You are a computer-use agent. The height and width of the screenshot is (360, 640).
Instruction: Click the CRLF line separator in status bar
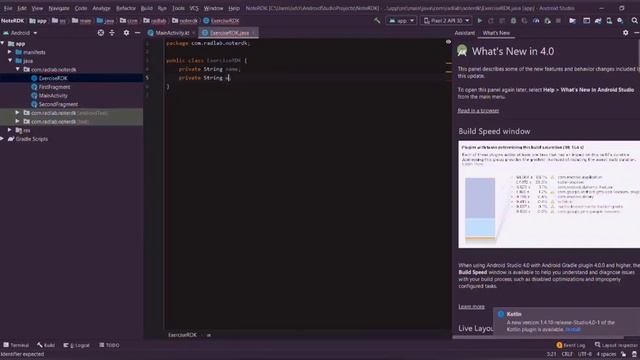pos(567,354)
